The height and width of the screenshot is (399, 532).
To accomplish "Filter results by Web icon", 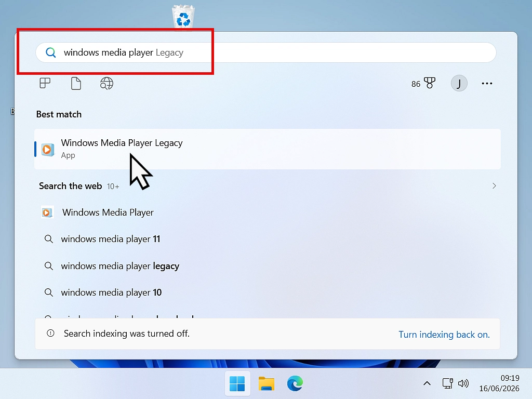I will pos(107,84).
